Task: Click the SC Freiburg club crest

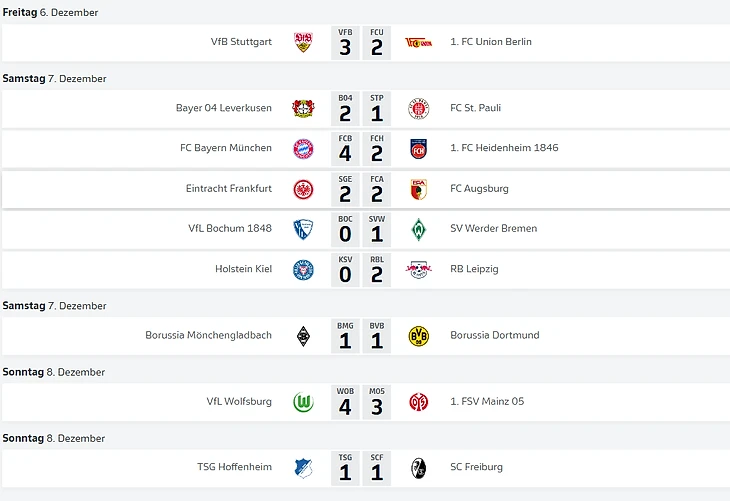Action: point(418,467)
